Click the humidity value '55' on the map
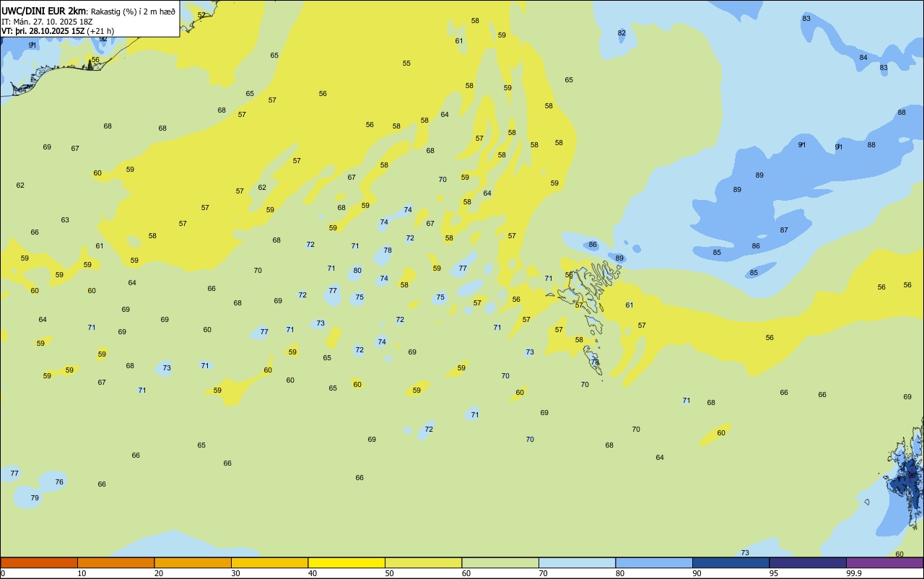924x579 pixels. [x=406, y=64]
